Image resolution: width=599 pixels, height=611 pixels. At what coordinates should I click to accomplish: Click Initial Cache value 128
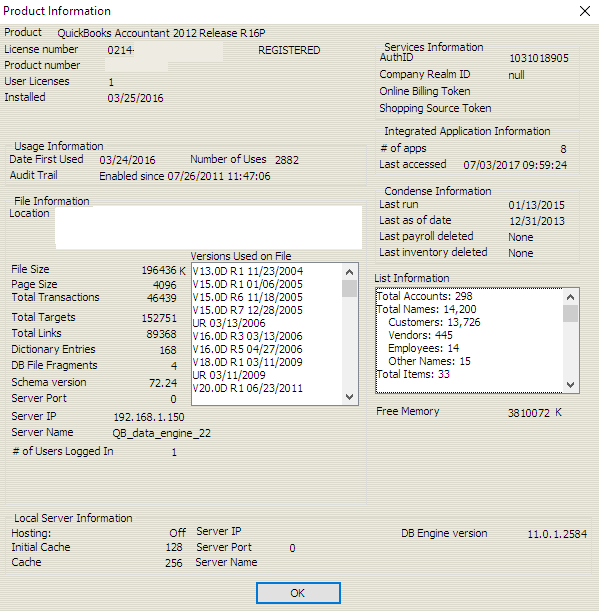(174, 547)
